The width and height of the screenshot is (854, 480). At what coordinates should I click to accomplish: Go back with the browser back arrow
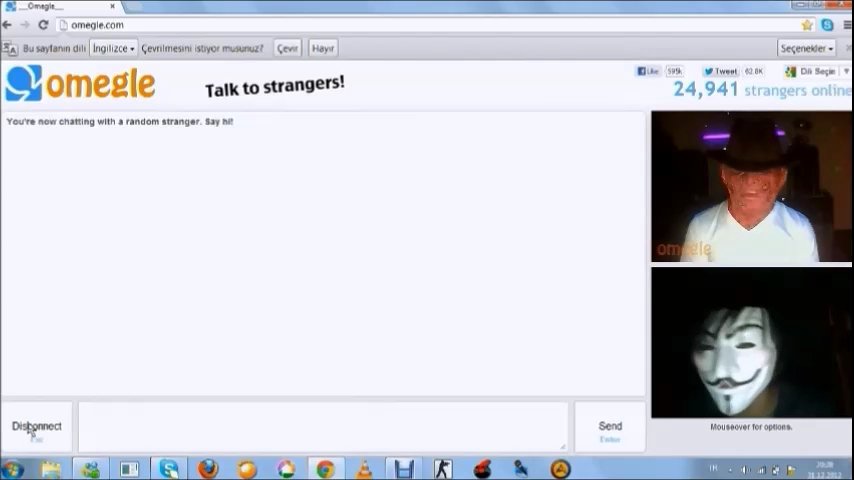[7, 25]
